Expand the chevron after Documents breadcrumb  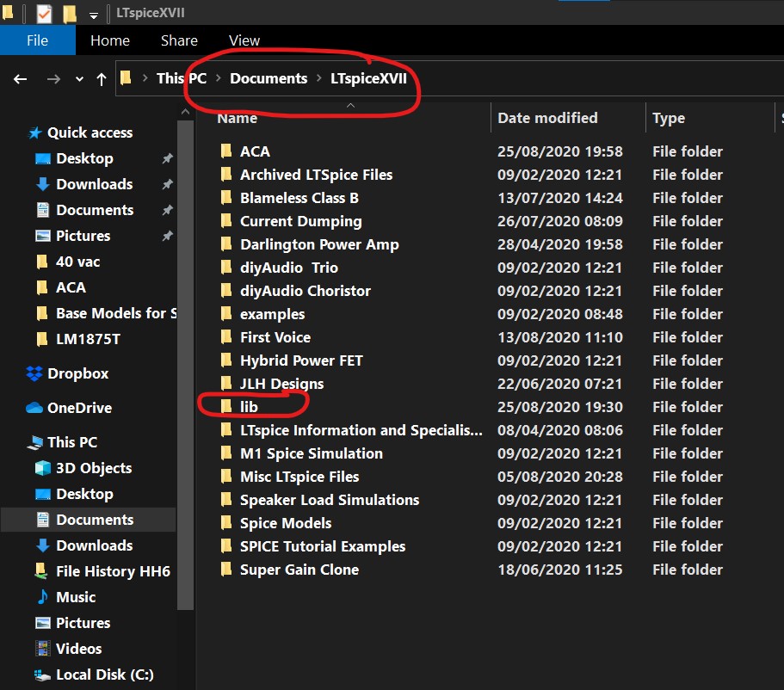pyautogui.click(x=319, y=78)
